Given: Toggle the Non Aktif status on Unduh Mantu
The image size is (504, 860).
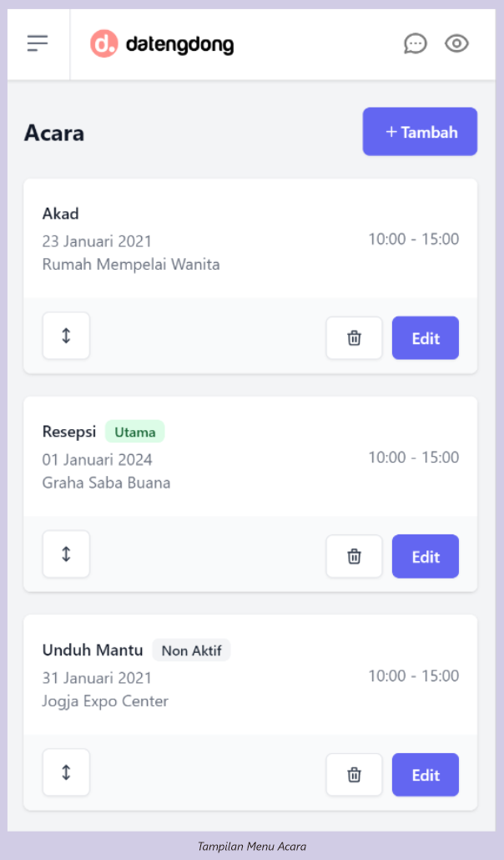Looking at the screenshot, I should [191, 650].
